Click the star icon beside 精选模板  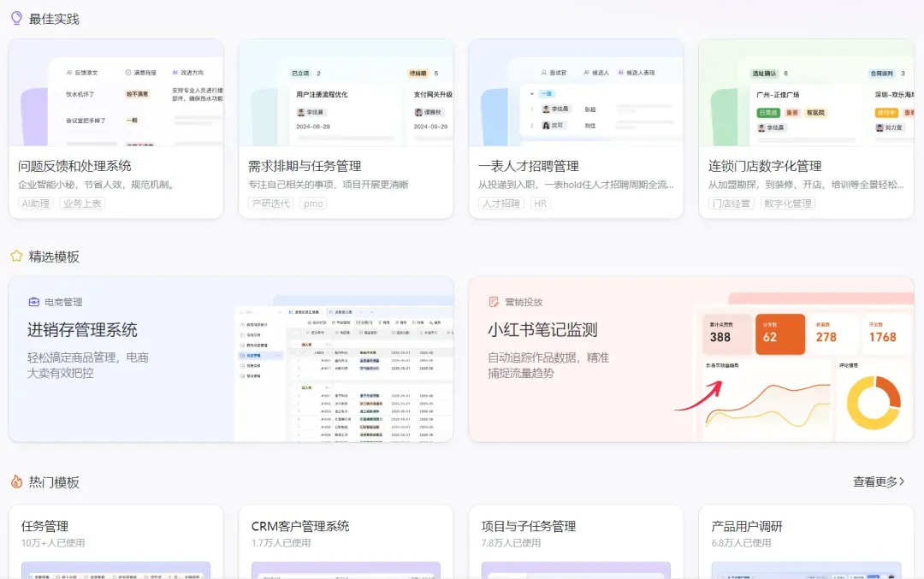pyautogui.click(x=16, y=256)
